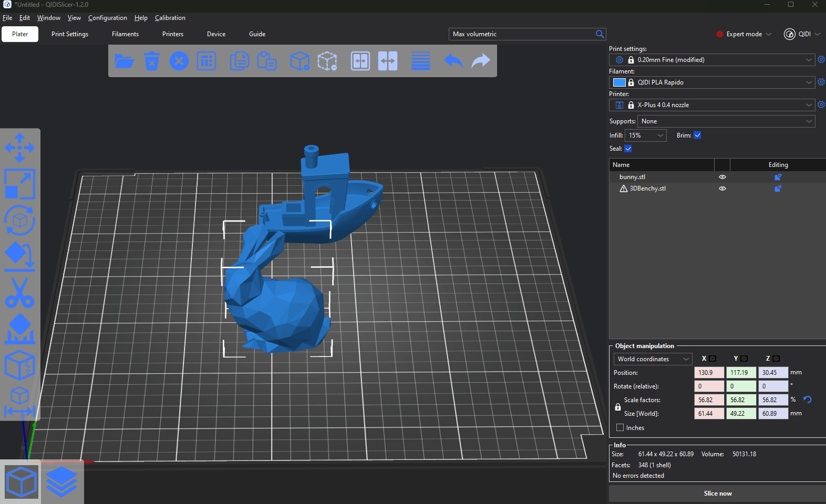Undo last action with the left arrow
The height and width of the screenshot is (504, 826).
[x=453, y=61]
